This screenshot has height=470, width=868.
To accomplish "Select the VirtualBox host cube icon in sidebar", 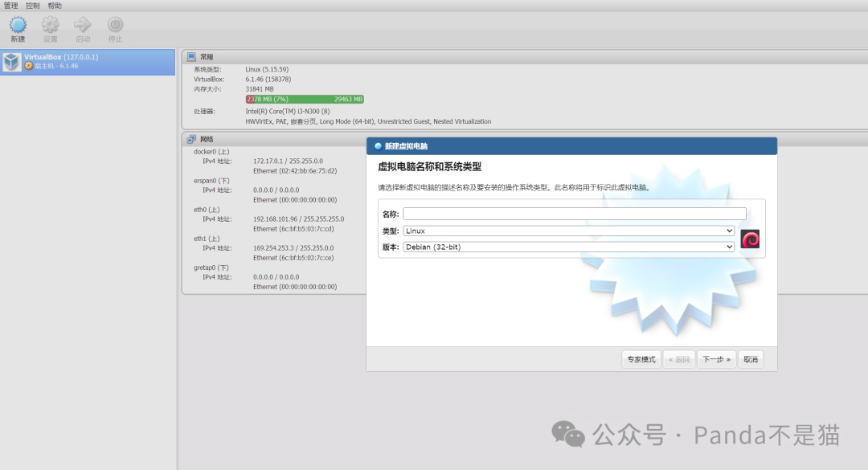I will point(11,62).
